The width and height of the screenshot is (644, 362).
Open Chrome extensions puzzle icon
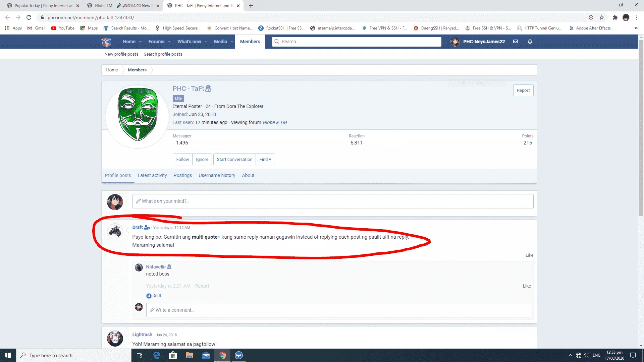tap(615, 17)
